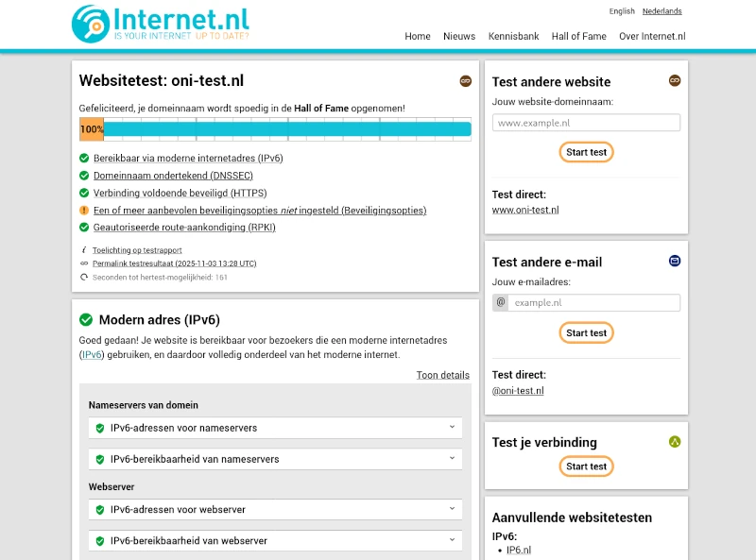756x560 pixels.
Task: Click the orange warning icon for Beveiligingsopties
Action: 84,211
